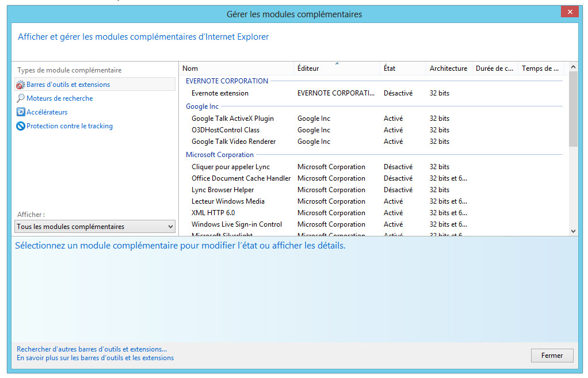Click the Temps de ... column header
Image resolution: width=588 pixels, height=378 pixels.
pyautogui.click(x=540, y=68)
